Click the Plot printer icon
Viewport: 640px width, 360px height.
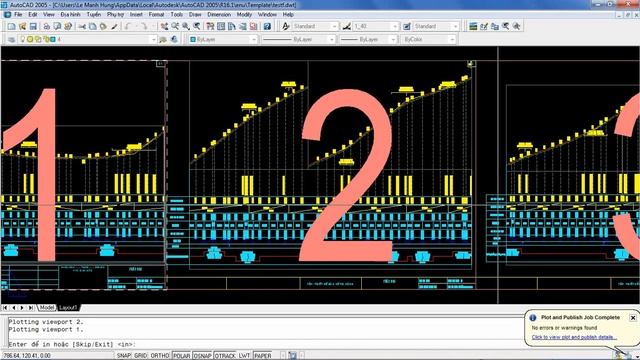click(x=47, y=26)
